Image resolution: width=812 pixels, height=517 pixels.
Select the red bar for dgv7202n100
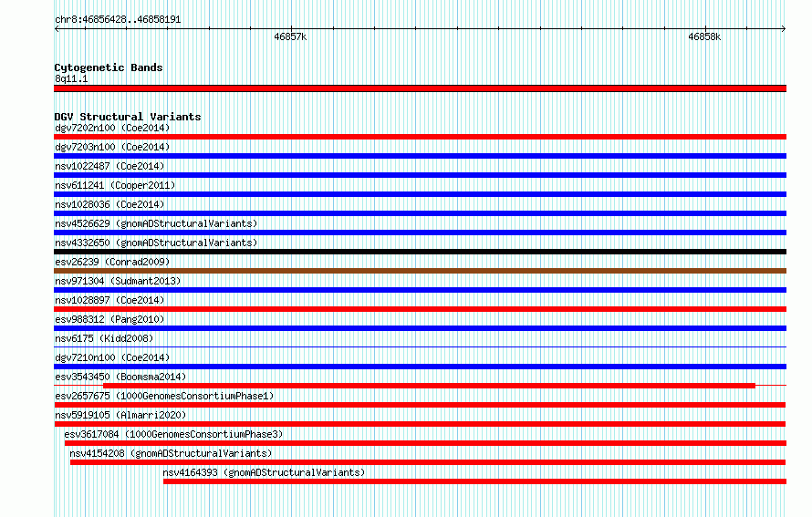point(420,137)
